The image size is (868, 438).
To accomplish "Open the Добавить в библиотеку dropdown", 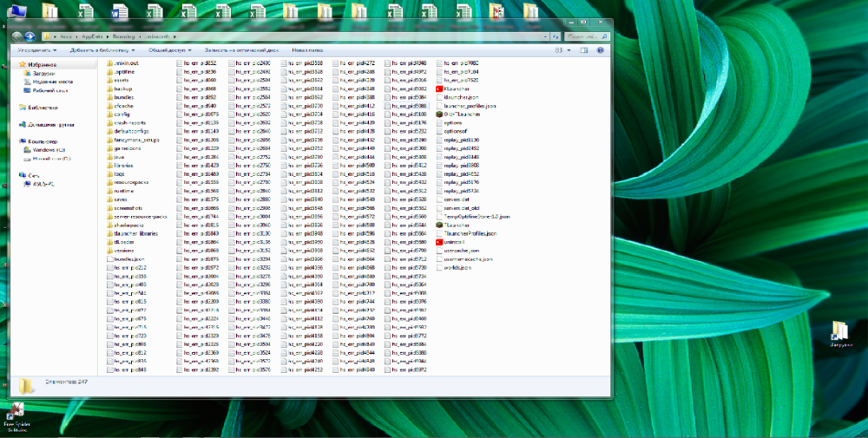I will 102,50.
